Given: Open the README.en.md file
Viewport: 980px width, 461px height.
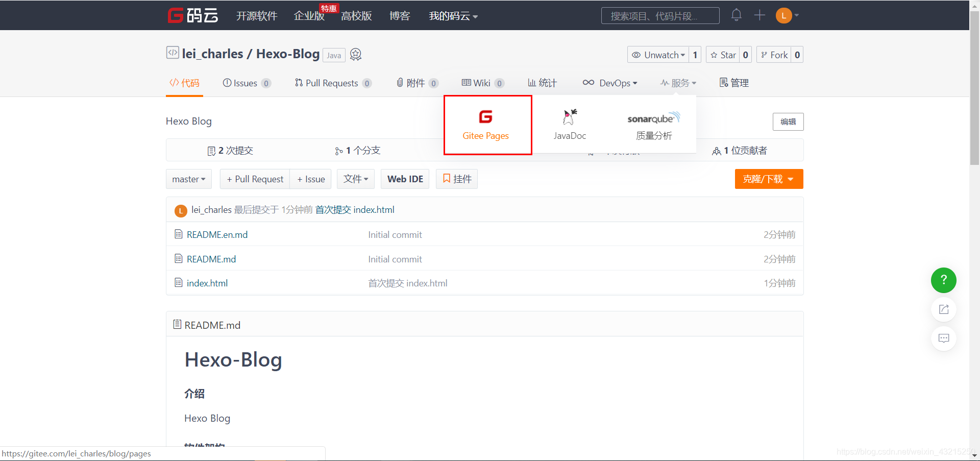Looking at the screenshot, I should point(217,234).
